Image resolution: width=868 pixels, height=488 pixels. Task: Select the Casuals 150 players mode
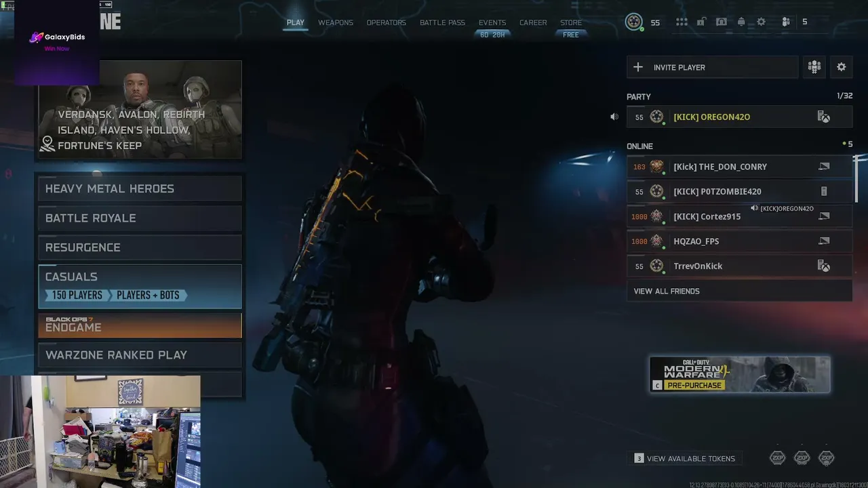140,286
